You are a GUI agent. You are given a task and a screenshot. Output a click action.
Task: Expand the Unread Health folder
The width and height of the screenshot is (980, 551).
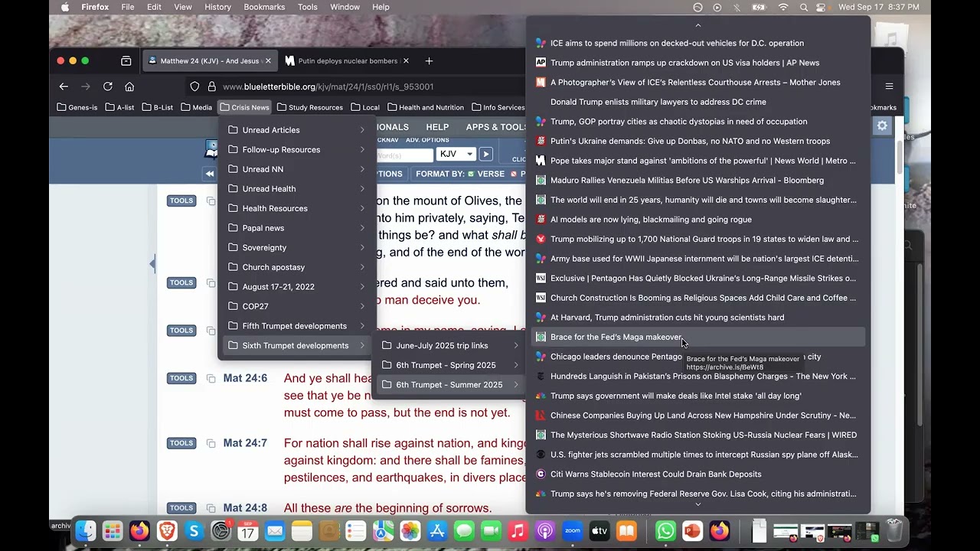point(297,188)
